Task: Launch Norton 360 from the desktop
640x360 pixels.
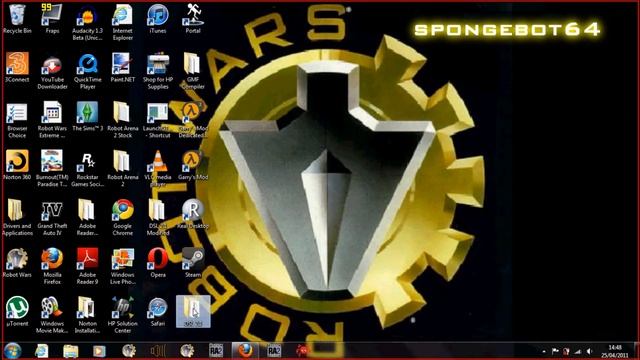Action: [17, 165]
